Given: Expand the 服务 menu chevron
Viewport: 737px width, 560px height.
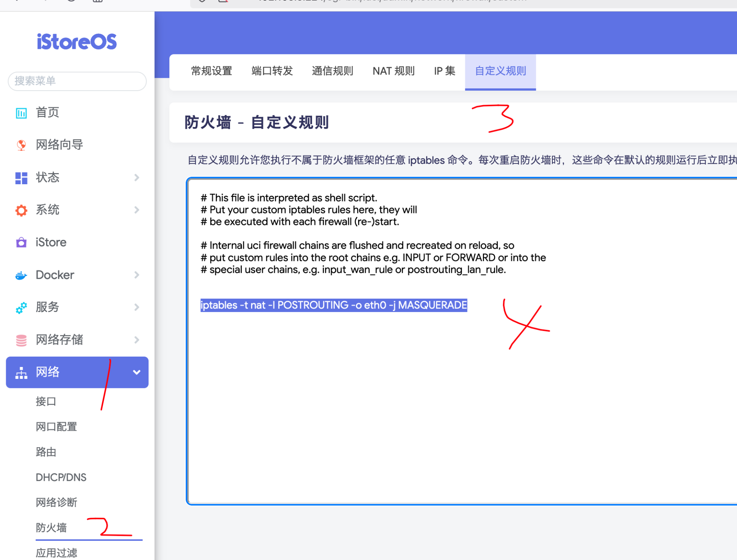Looking at the screenshot, I should click(x=137, y=307).
